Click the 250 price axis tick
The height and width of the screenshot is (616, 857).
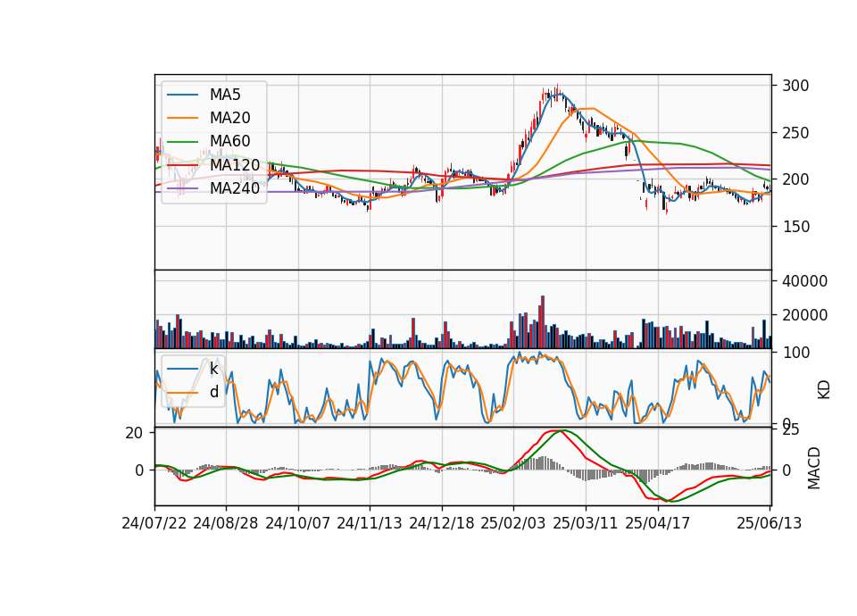[x=795, y=133]
